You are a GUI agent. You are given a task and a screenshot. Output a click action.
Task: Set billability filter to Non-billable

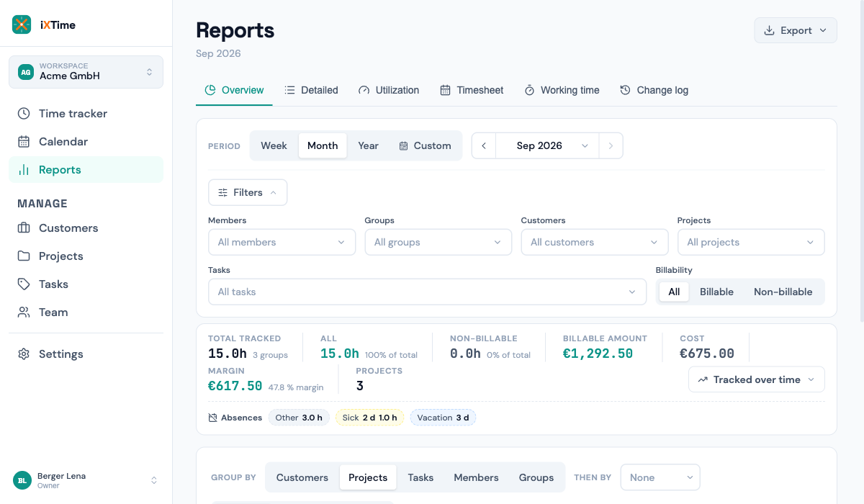783,292
